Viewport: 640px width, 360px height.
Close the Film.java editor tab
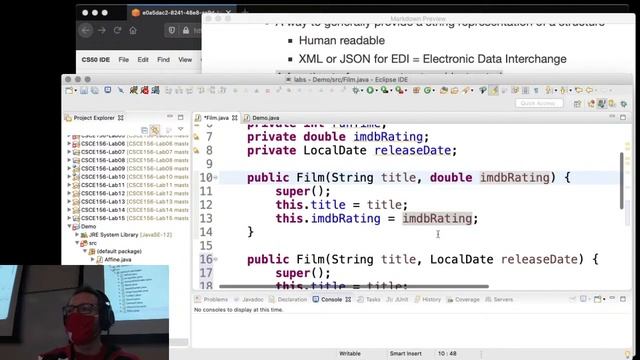(x=235, y=118)
